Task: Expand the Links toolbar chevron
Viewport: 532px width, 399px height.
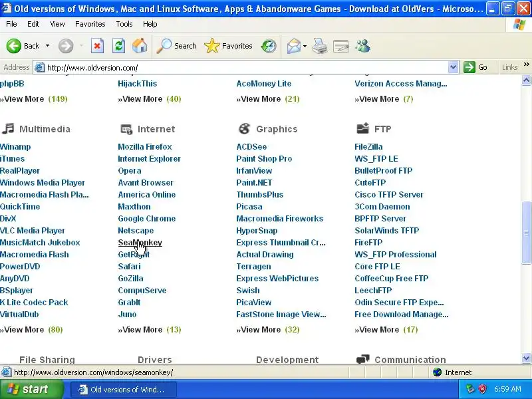Action: (x=526, y=65)
